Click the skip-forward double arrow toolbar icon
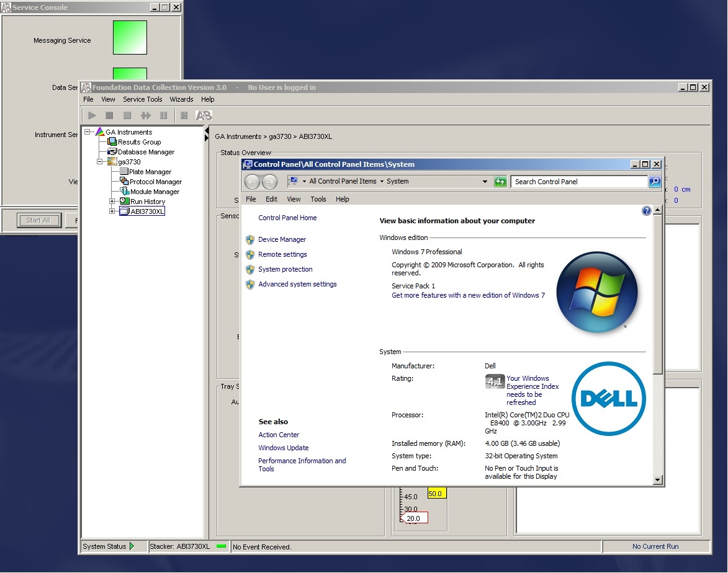Viewport: 728px width, 573px height. (146, 115)
